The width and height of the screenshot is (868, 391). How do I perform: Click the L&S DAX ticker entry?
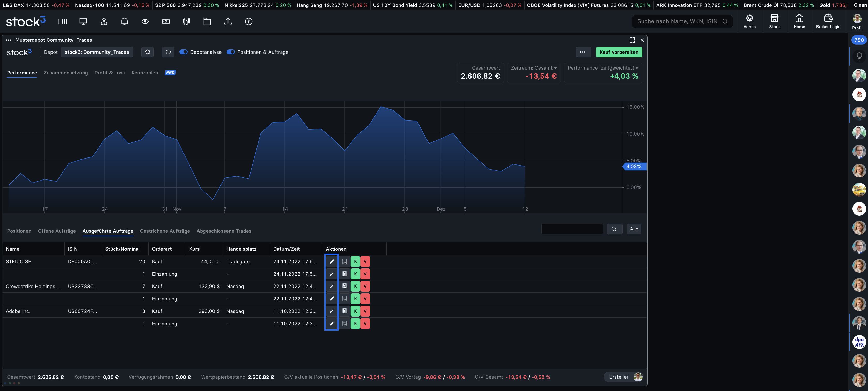point(36,5)
